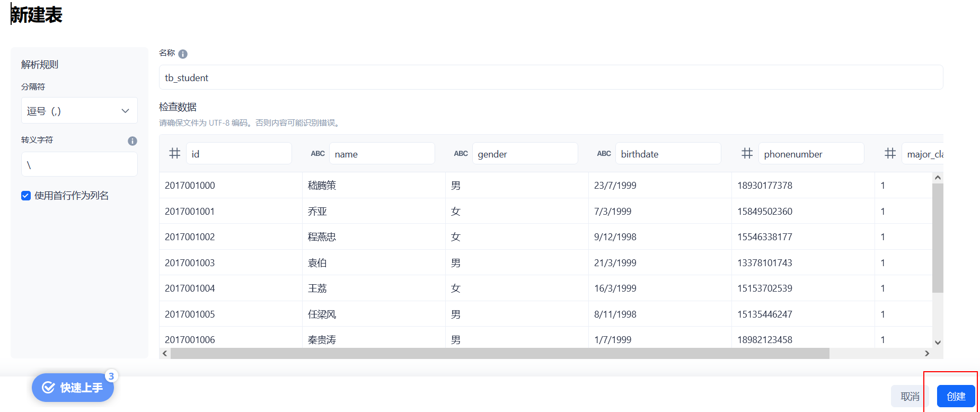The width and height of the screenshot is (980, 412).
Task: Click phone cell 18930177378
Action: coord(803,186)
